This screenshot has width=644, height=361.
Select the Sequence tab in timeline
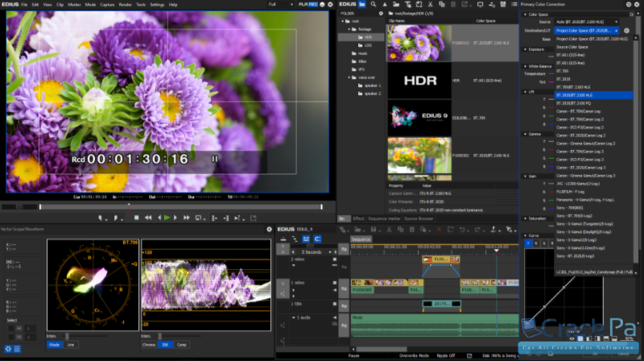point(361,239)
